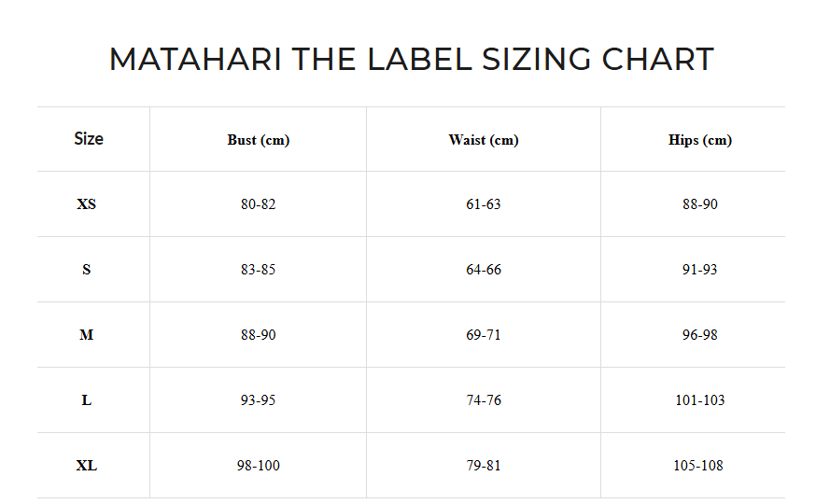
Task: Select the 91-93 hips value
Action: 700,270
